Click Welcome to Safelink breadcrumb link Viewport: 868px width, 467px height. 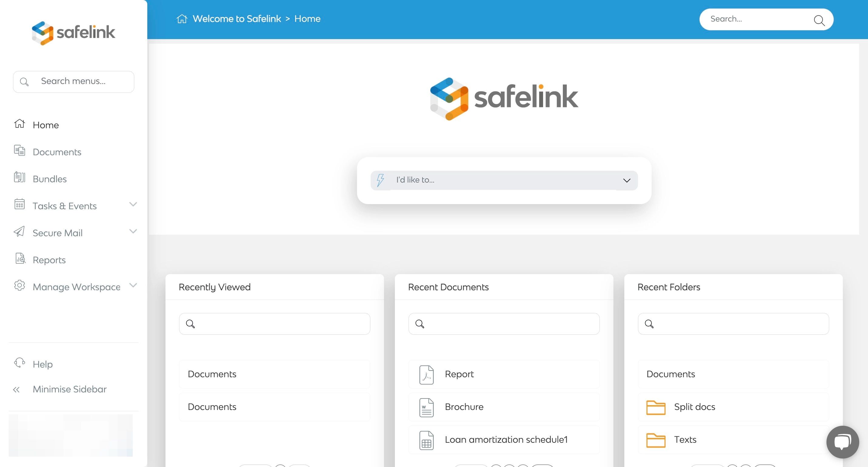click(x=236, y=19)
